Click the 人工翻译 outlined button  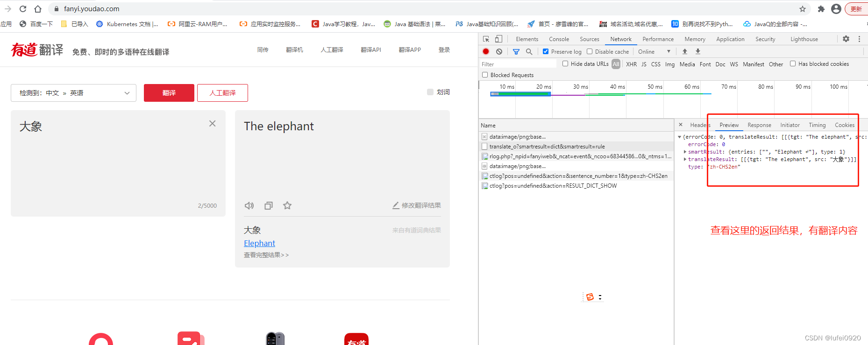click(x=222, y=93)
